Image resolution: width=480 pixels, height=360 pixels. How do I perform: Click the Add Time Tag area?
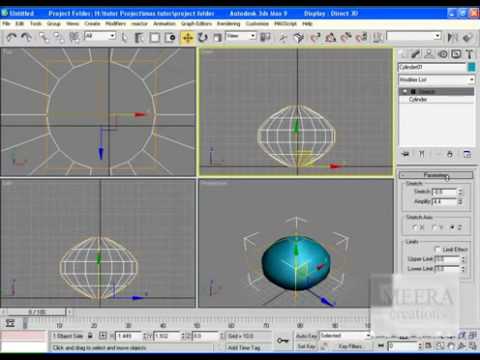pyautogui.click(x=244, y=347)
